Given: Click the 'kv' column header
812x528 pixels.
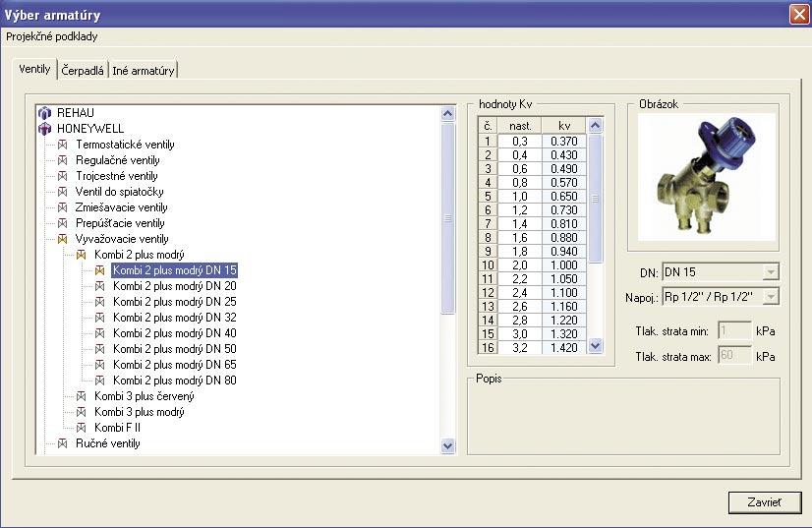Looking at the screenshot, I should (564, 126).
